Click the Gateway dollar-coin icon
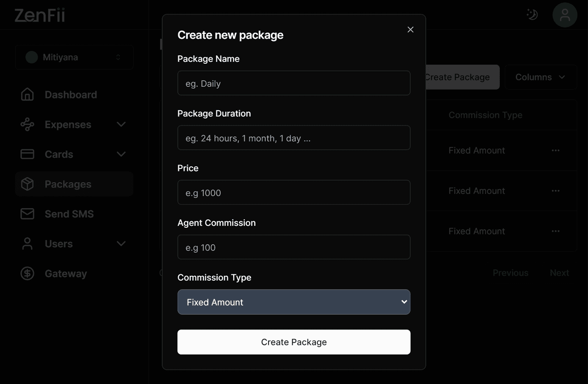 point(27,274)
